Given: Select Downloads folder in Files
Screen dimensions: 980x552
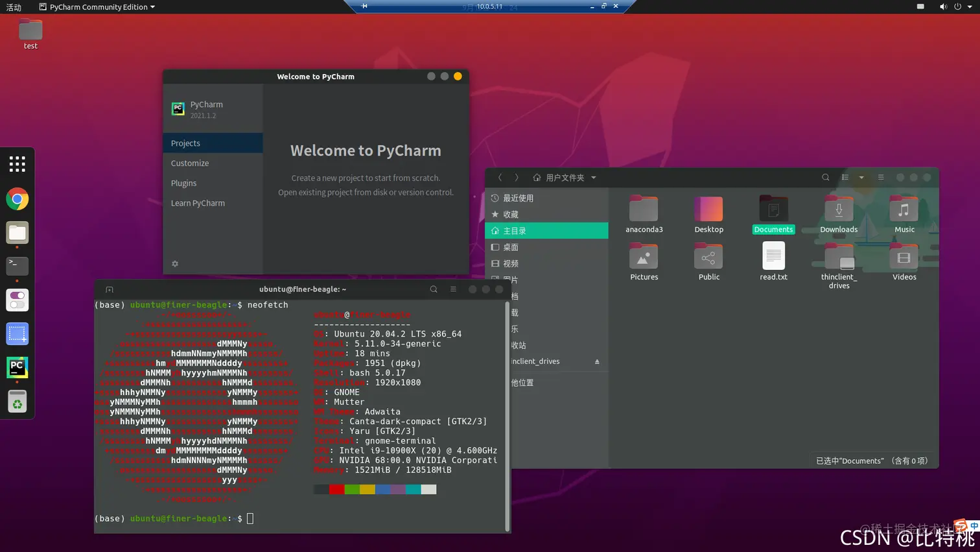Looking at the screenshot, I should coord(839,215).
